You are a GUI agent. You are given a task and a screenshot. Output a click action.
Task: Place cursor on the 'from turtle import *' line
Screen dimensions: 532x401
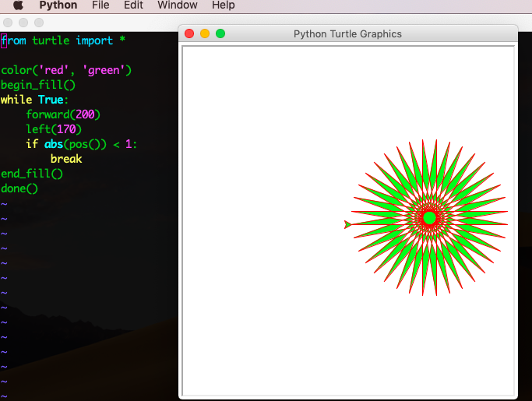point(62,40)
